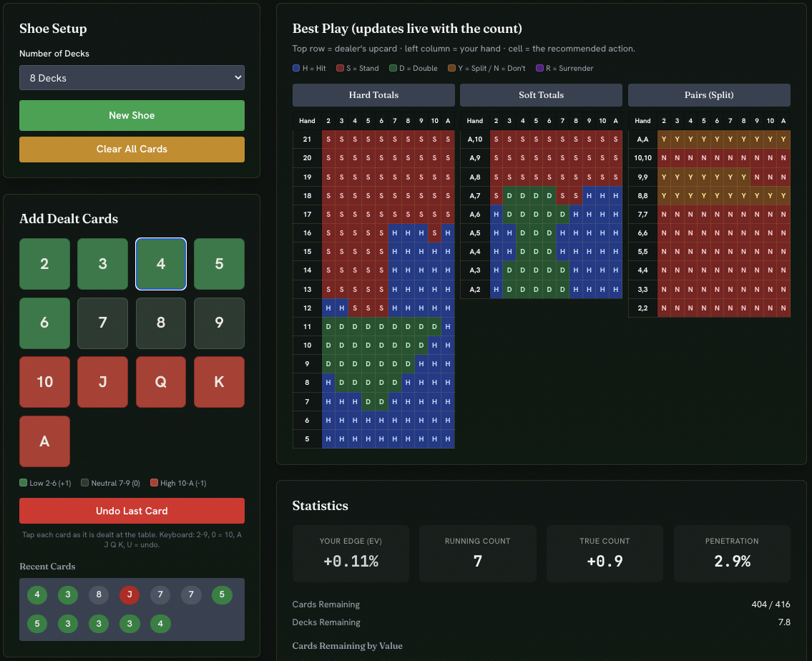Viewport: 812px width, 661px height.
Task: Click A,6 versus dealer 2 cell
Action: [496, 215]
